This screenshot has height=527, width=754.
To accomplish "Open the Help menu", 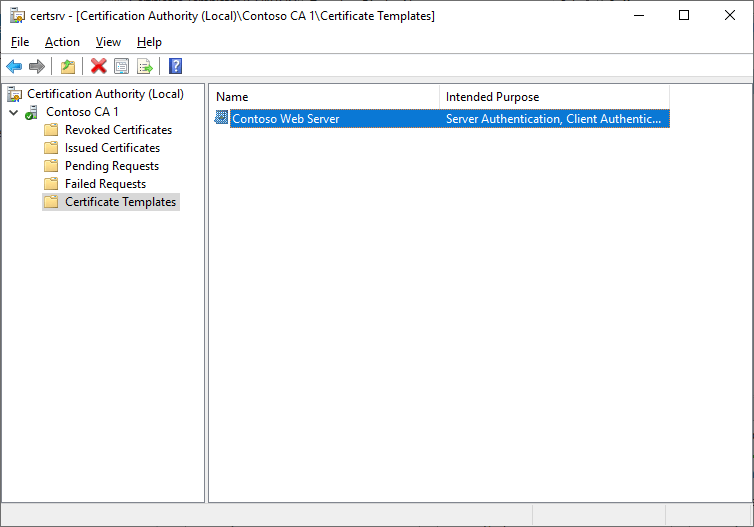I will pos(149,42).
